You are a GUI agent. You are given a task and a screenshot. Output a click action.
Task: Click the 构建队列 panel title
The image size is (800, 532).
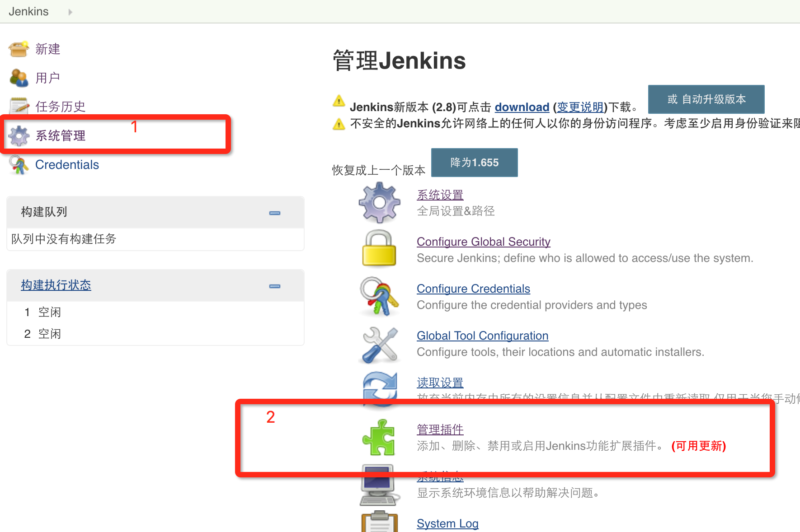[x=44, y=212]
